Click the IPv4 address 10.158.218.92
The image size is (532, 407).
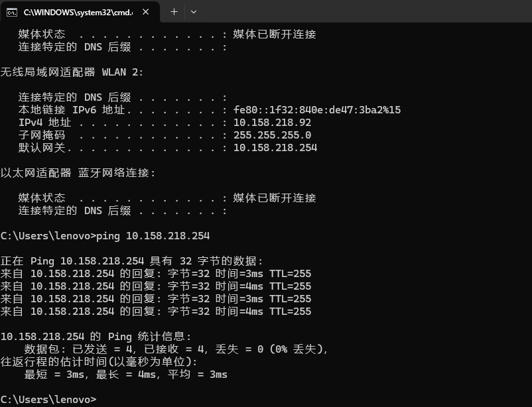pyautogui.click(x=272, y=123)
